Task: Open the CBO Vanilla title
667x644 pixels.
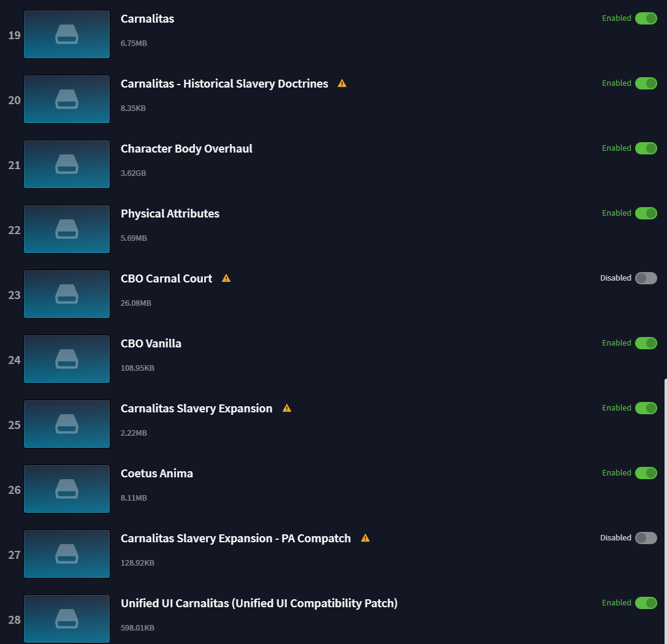Action: [151, 344]
